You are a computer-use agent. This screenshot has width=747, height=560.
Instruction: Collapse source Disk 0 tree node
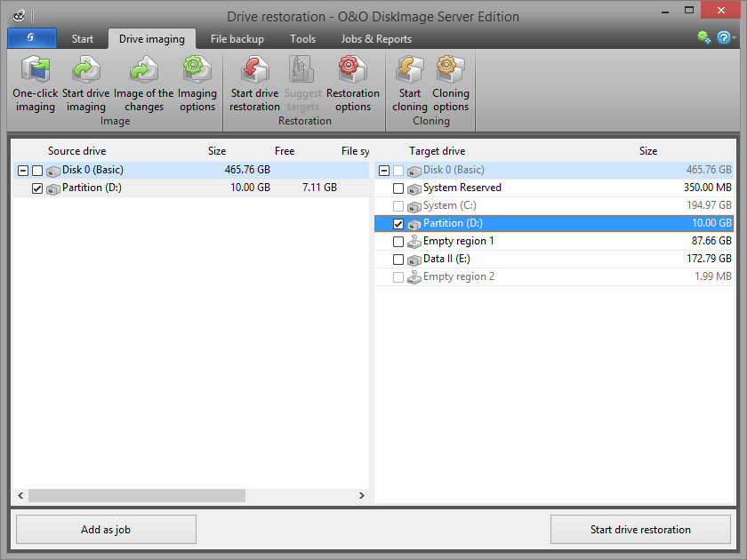click(23, 171)
